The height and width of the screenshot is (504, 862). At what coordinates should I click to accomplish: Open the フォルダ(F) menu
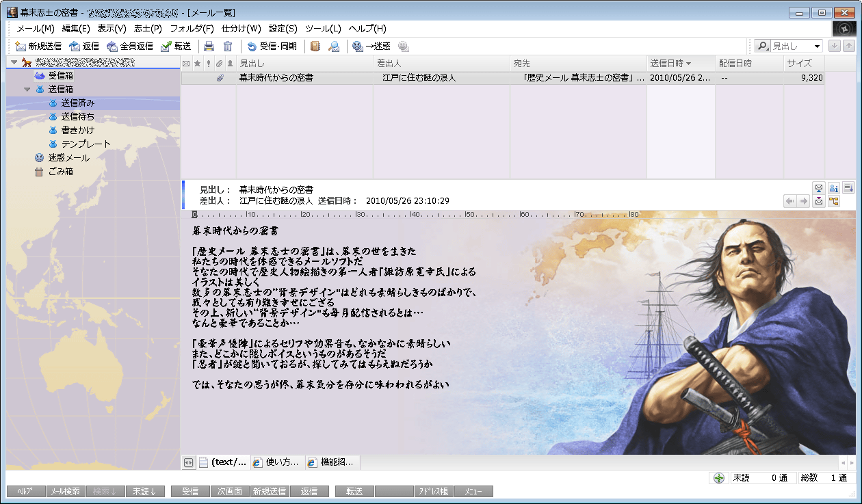pyautogui.click(x=192, y=29)
